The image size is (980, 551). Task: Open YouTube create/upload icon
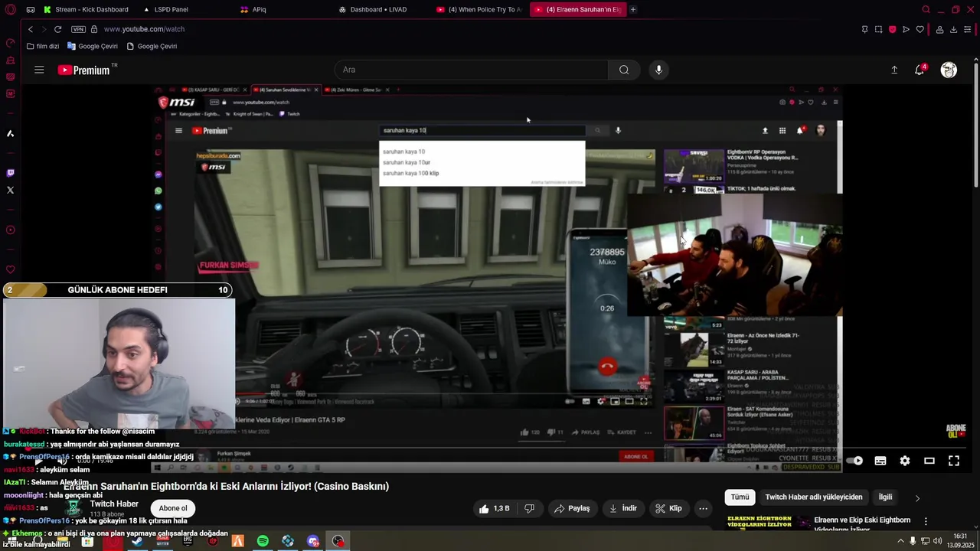(894, 70)
